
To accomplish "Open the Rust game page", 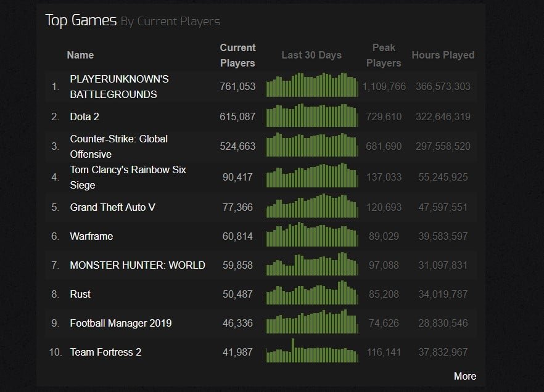I will [x=80, y=294].
